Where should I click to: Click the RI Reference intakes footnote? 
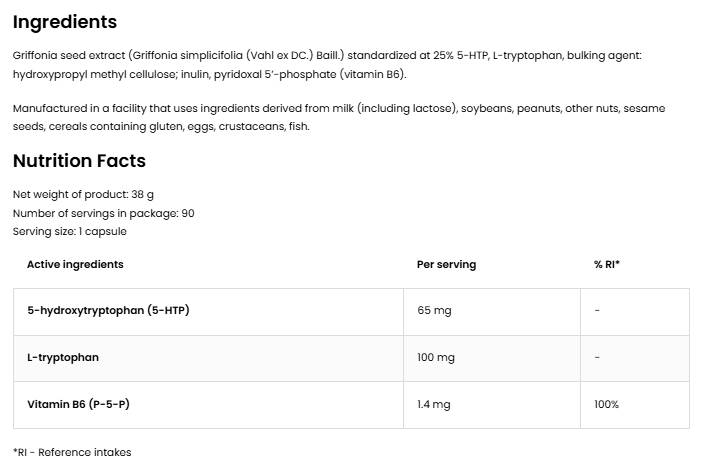pyautogui.click(x=72, y=452)
